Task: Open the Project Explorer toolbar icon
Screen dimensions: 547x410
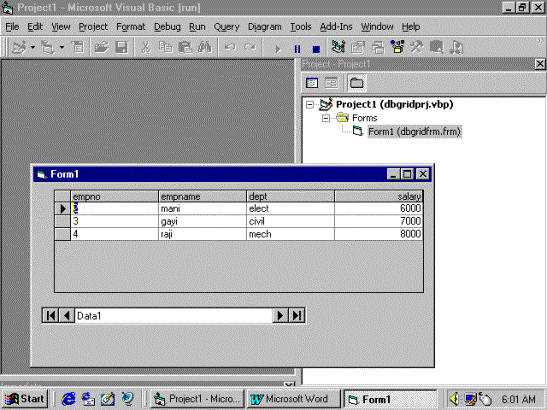Action: click(x=338, y=47)
